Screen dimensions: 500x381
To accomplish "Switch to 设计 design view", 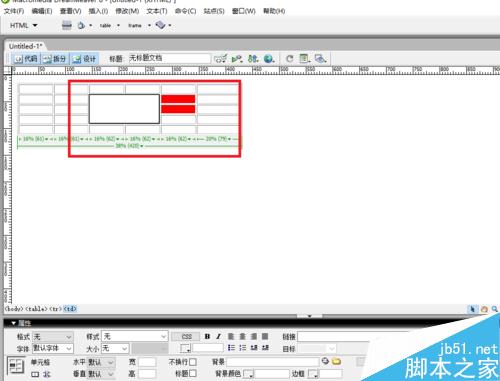I will pyautogui.click(x=84, y=59).
